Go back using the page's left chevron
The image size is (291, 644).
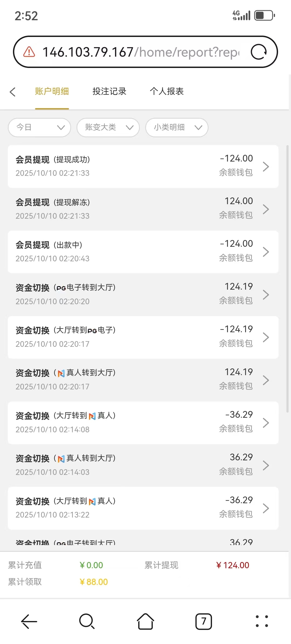13,92
